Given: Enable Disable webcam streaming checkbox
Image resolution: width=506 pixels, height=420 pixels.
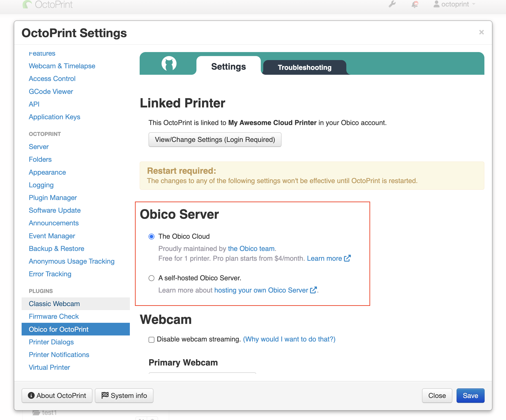Looking at the screenshot, I should (151, 340).
